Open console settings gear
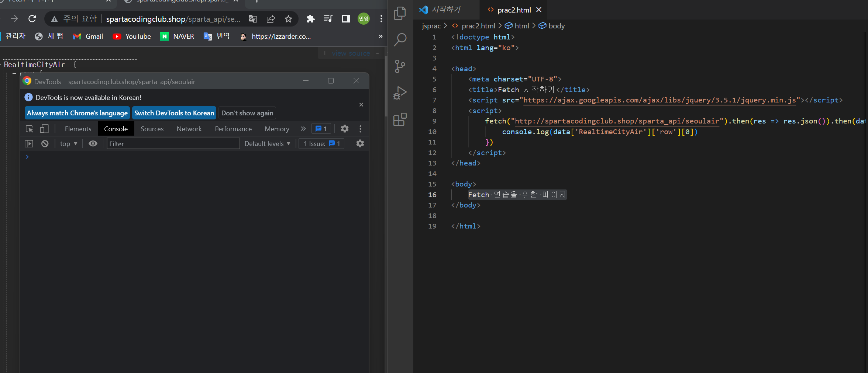Viewport: 868px width, 373px height. (x=360, y=144)
